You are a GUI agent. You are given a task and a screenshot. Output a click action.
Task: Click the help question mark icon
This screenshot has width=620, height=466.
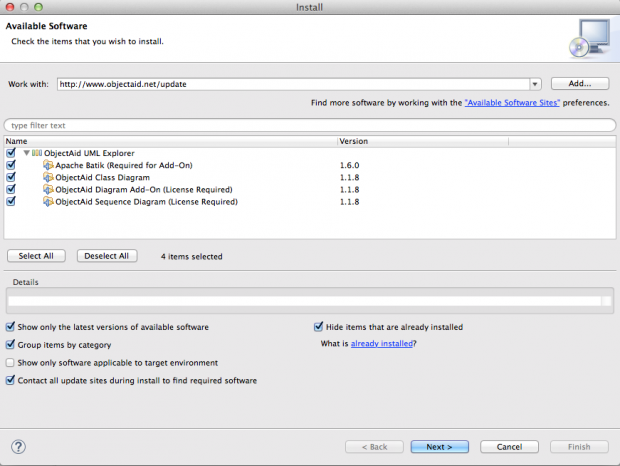18,447
